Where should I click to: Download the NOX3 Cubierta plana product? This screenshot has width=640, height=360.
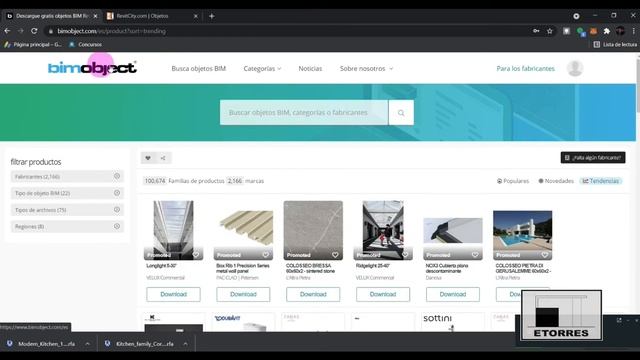(x=453, y=294)
